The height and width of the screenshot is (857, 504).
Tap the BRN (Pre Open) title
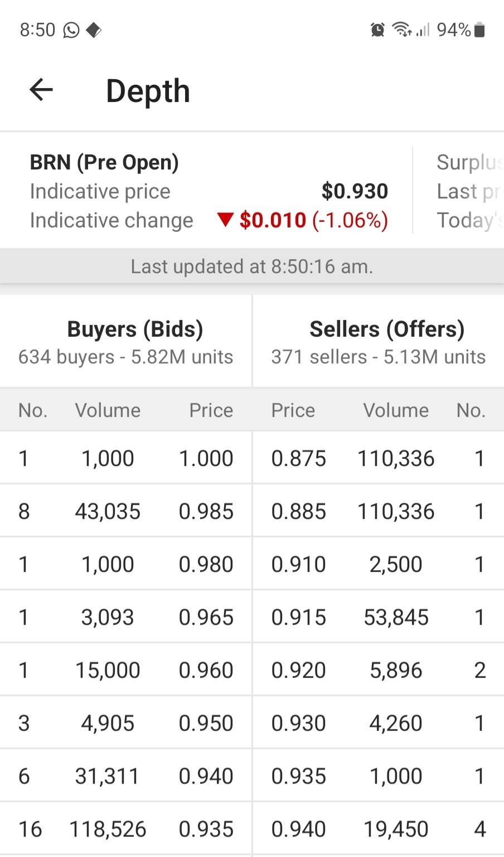click(104, 162)
